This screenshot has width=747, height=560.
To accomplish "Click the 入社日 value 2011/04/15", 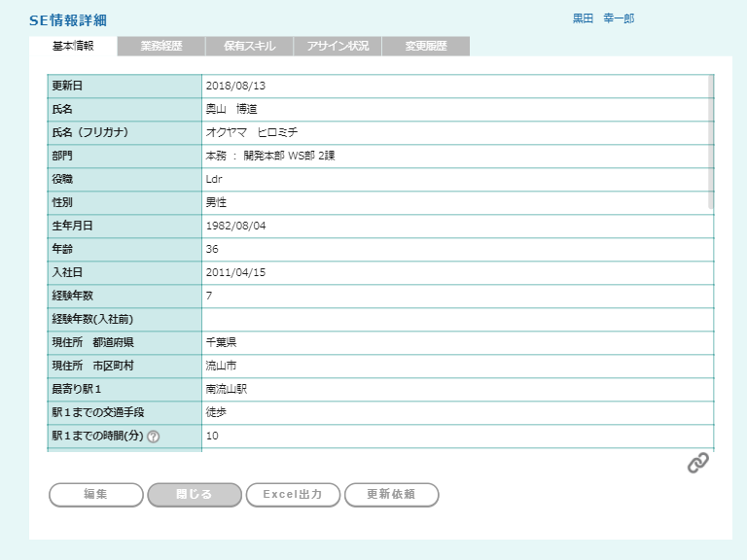I will 235,272.
